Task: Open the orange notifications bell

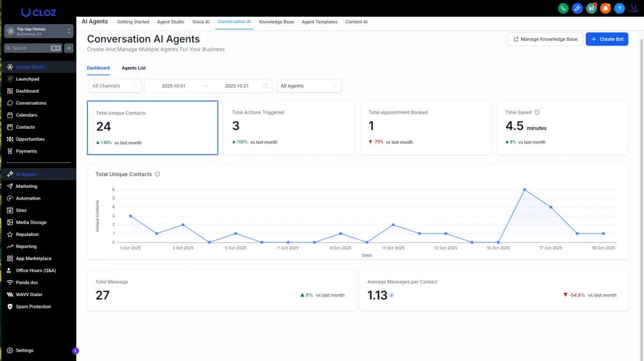Action: [x=605, y=8]
